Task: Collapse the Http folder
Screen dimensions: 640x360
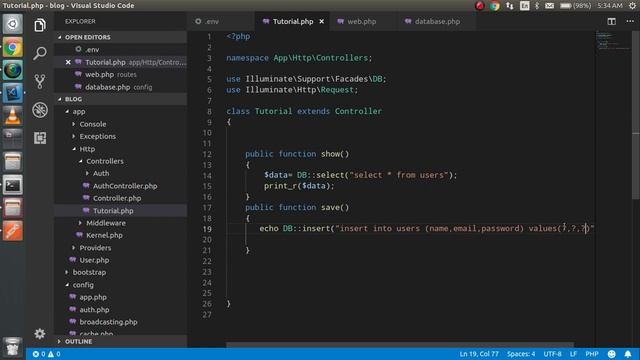Action: (74, 149)
